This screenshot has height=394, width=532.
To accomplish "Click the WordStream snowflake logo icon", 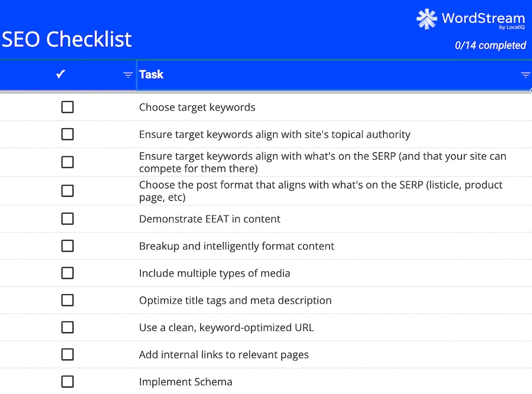I will pyautogui.click(x=427, y=19).
